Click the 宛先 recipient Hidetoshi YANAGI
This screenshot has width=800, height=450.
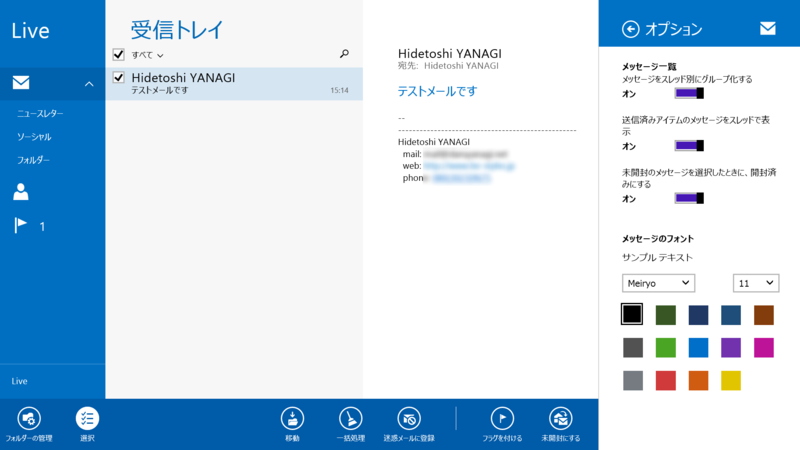[461, 66]
